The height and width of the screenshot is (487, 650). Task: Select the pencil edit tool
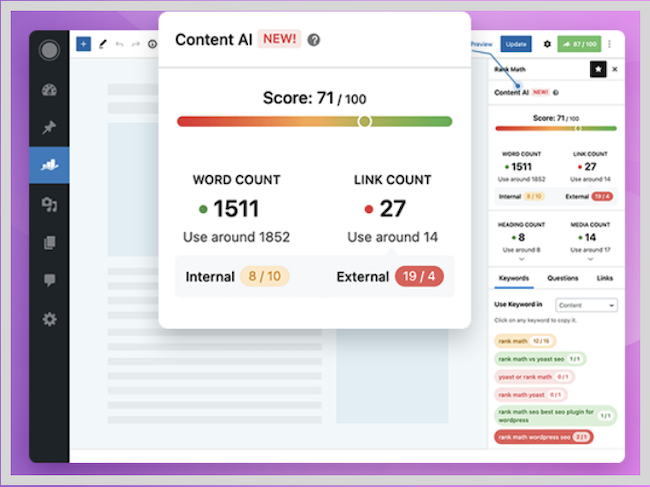coord(103,44)
